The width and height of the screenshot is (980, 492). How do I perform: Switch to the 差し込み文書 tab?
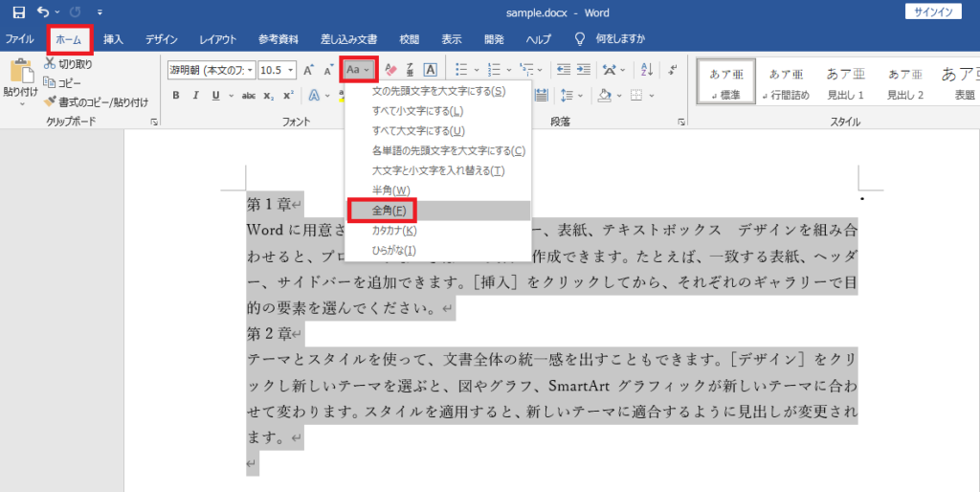(348, 38)
